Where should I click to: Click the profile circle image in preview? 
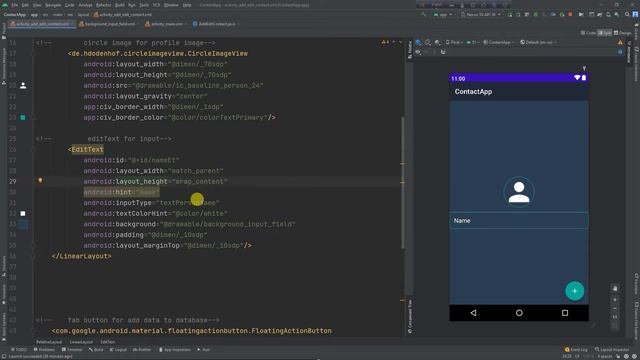519,192
